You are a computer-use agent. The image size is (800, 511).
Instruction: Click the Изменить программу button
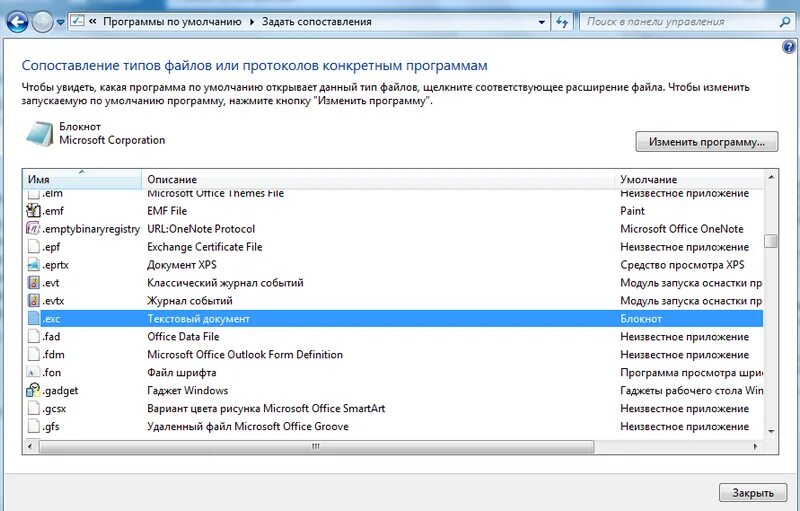[x=707, y=142]
